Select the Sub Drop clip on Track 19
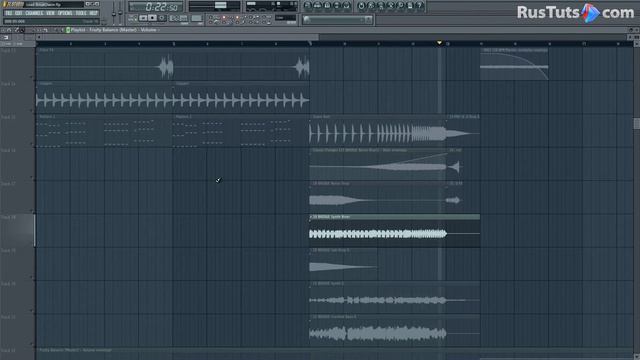 tap(343, 264)
